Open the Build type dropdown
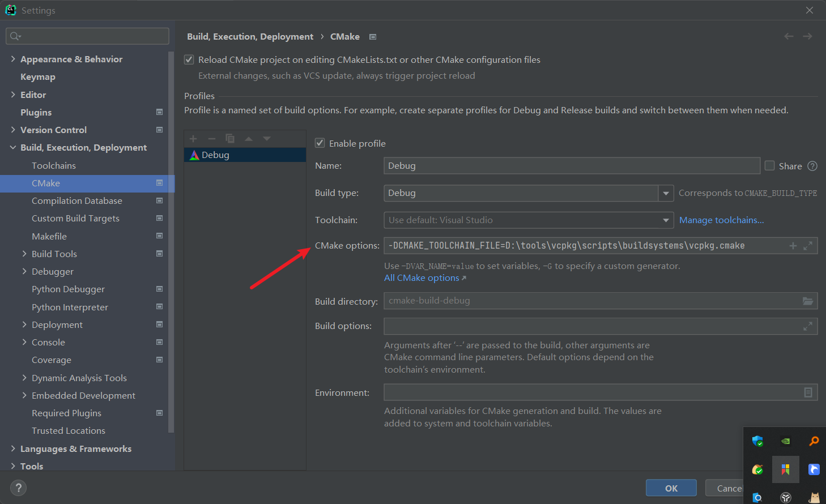Viewport: 826px width, 504px height. pyautogui.click(x=666, y=193)
